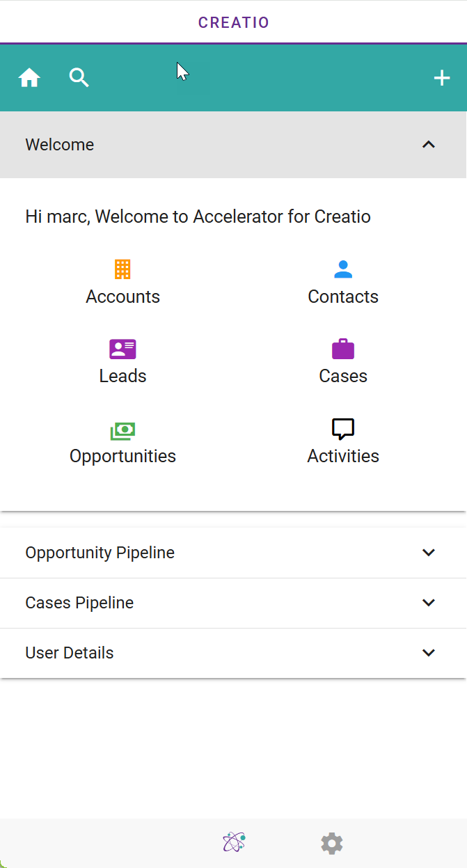Open the settings gear icon
This screenshot has width=467, height=868.
(332, 844)
